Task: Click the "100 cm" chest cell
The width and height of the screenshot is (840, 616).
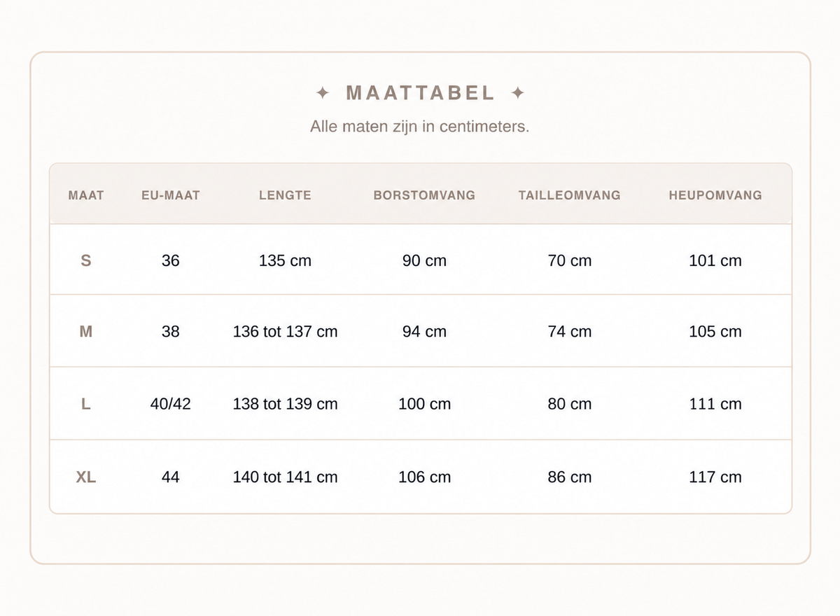Action: pyautogui.click(x=424, y=405)
